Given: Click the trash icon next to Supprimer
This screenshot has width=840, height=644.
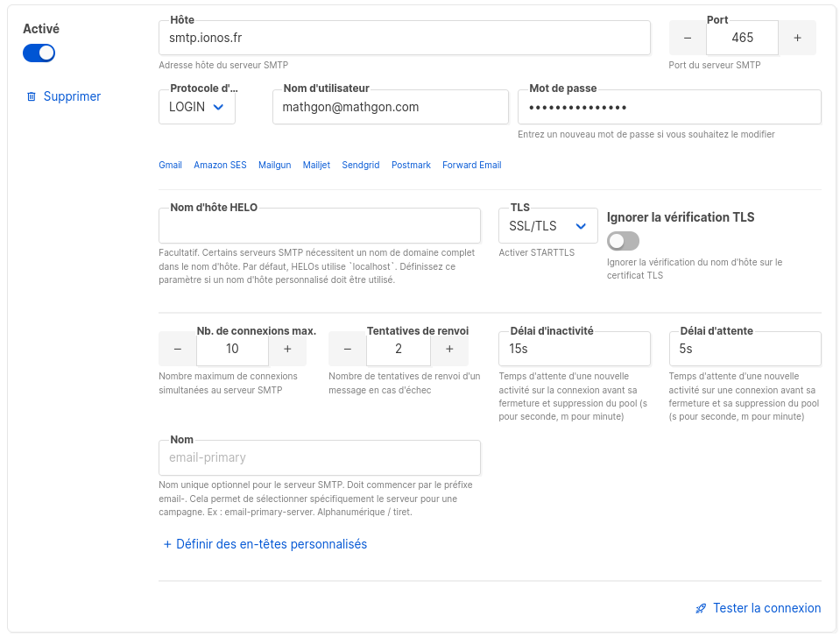Looking at the screenshot, I should (x=32, y=96).
